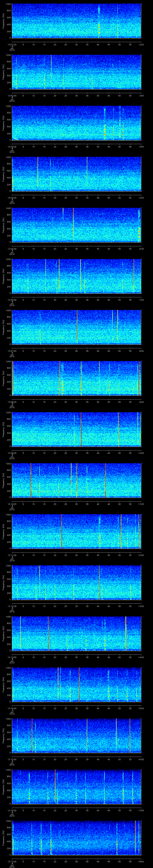Viewport: 153px width, 868px height.
Task: Open the spectrogram panel starting at 13:02:00
Action: pos(77,72)
